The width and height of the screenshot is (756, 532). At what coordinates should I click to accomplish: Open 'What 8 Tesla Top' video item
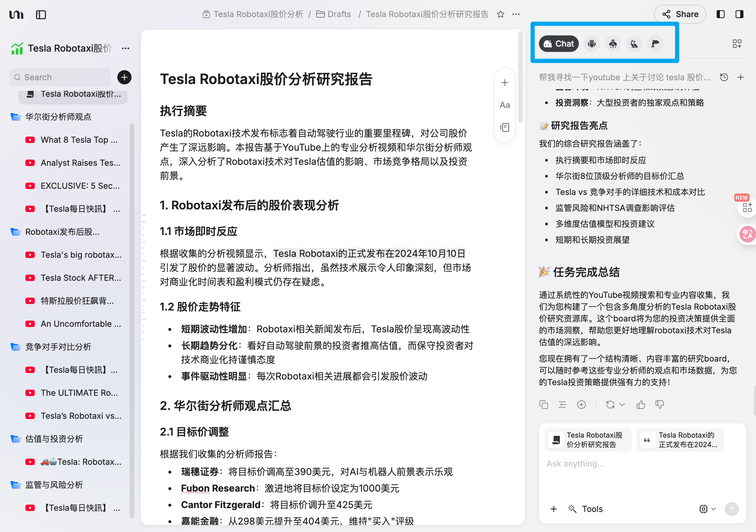(73, 140)
